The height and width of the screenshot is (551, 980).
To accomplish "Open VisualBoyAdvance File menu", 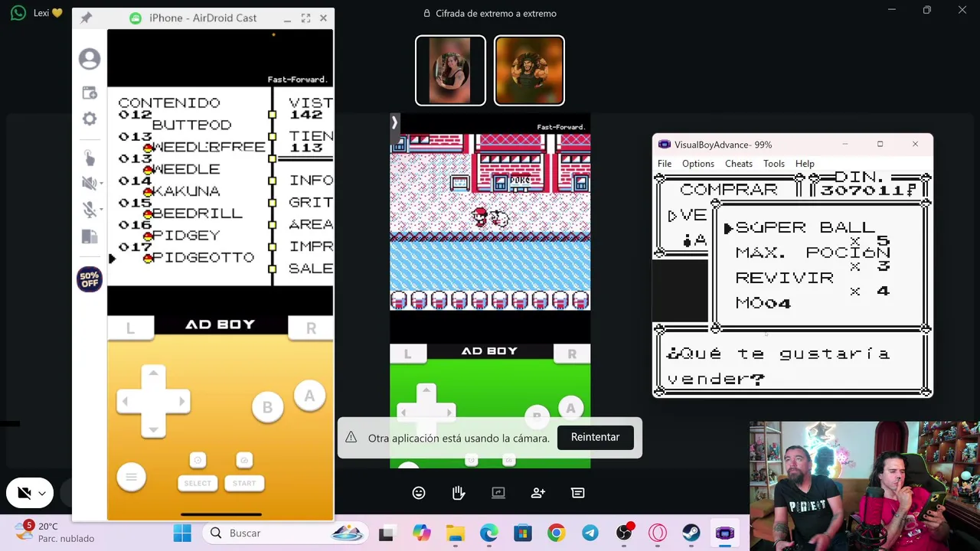I will pyautogui.click(x=665, y=164).
